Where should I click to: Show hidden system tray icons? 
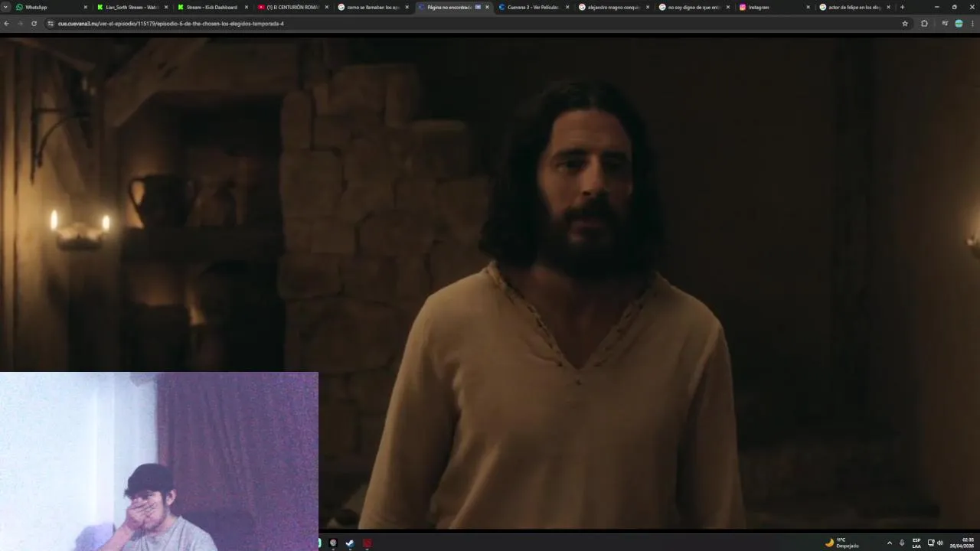(889, 543)
